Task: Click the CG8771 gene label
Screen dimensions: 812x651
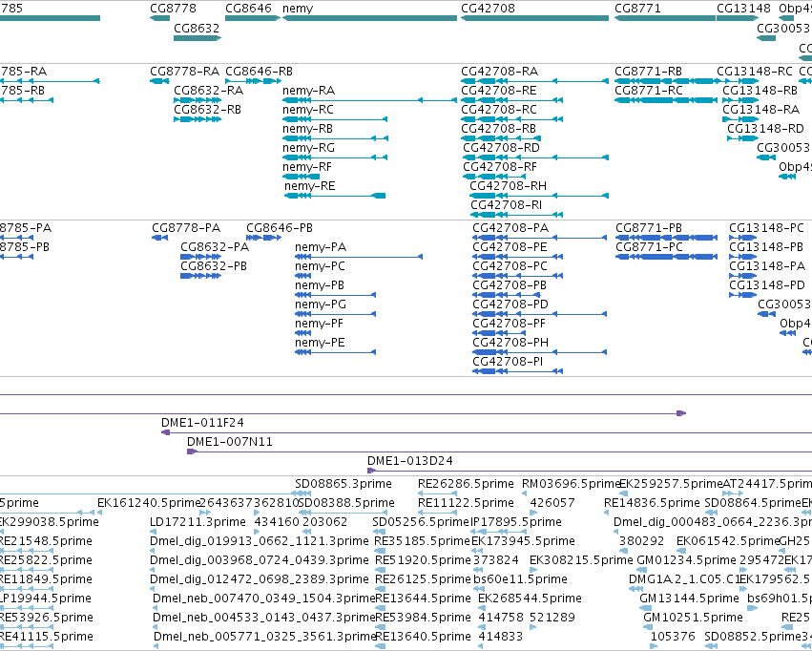Action: [637, 9]
